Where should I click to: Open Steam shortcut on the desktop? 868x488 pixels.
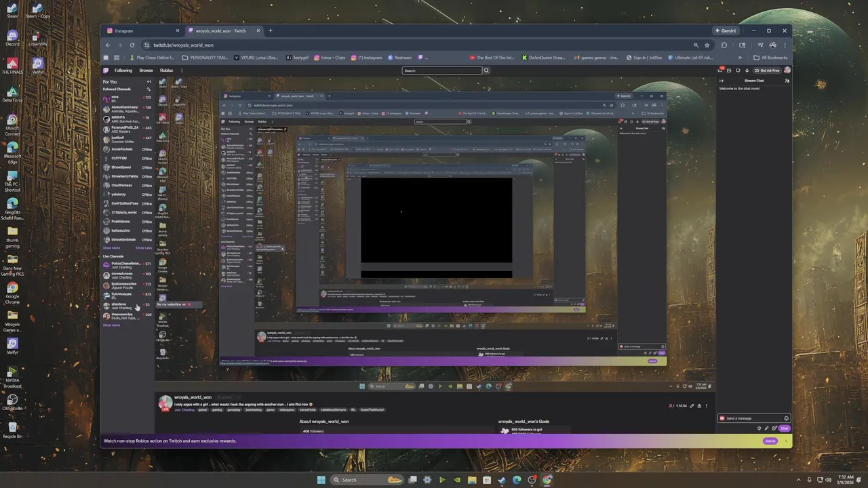(12, 10)
